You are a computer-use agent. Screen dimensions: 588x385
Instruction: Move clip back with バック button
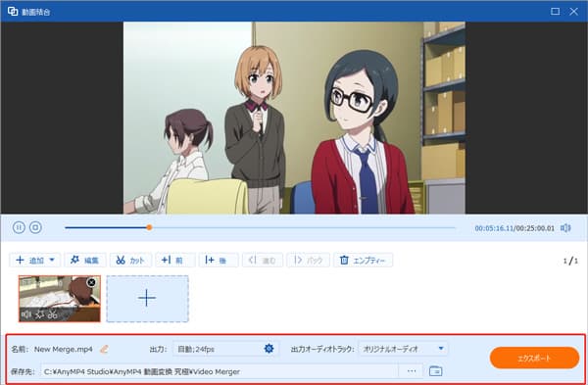coord(309,261)
